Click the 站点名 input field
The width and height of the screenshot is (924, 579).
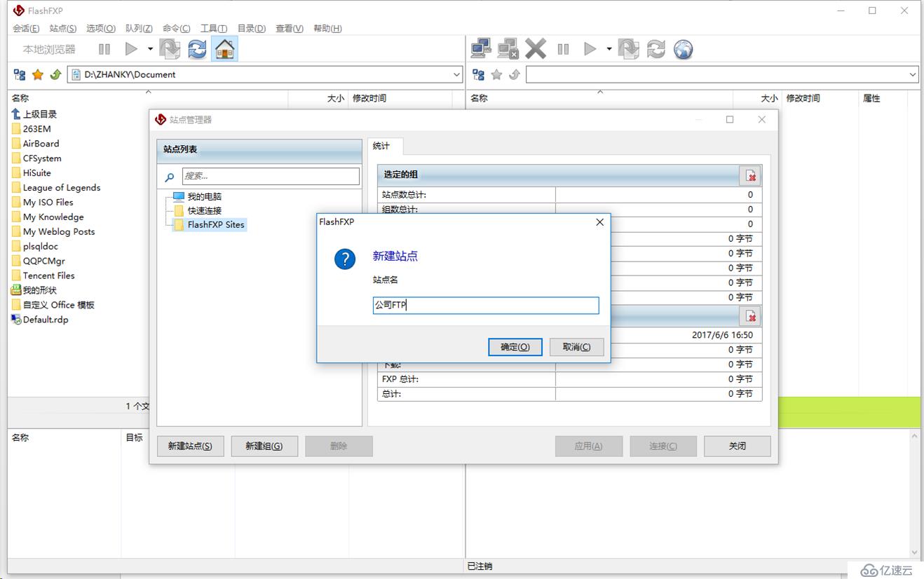(486, 305)
